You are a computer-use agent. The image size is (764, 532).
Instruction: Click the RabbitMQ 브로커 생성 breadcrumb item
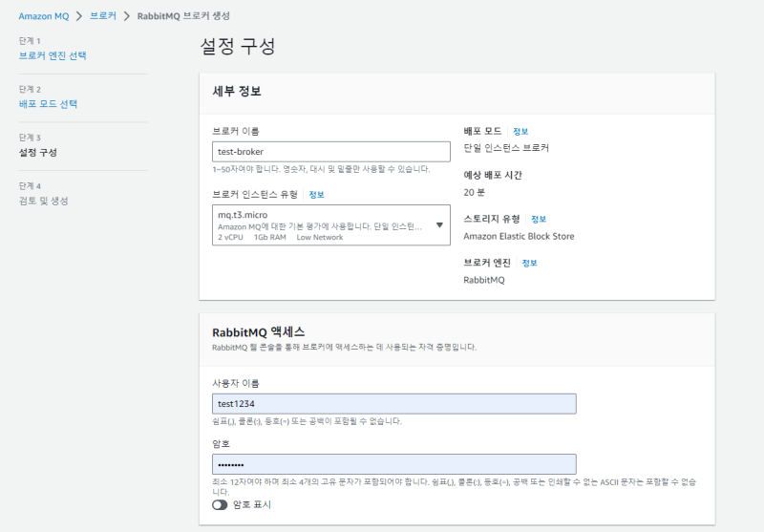181,16
